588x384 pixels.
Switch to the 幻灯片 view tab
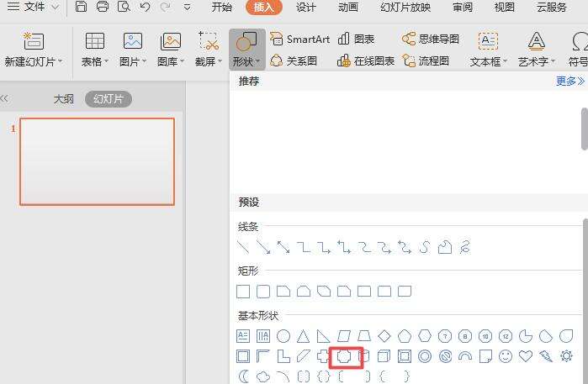point(109,99)
